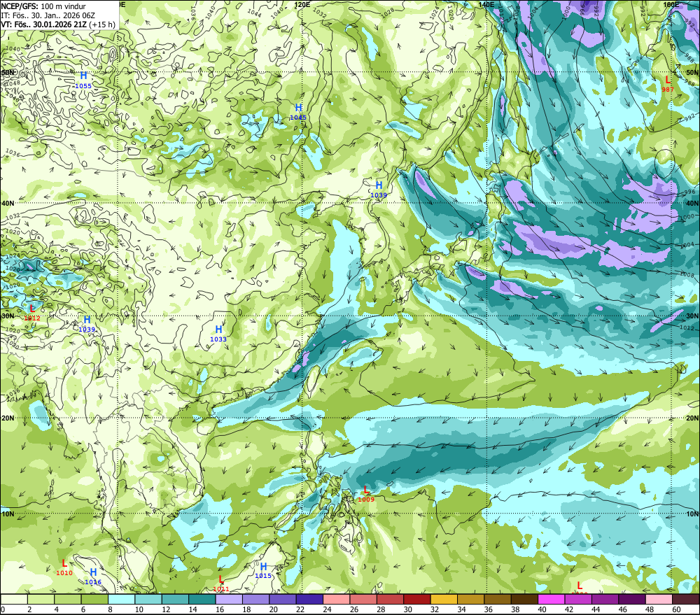Click the legend number 48
Viewport: 700px width, 615px height.
coord(650,609)
